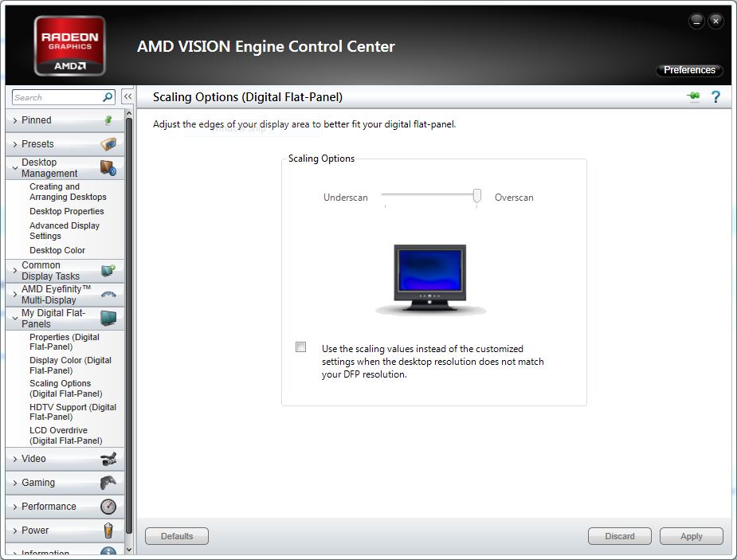The image size is (737, 560).
Task: Open LCD Overdrive (Digital Flat-Panel)
Action: coord(65,436)
